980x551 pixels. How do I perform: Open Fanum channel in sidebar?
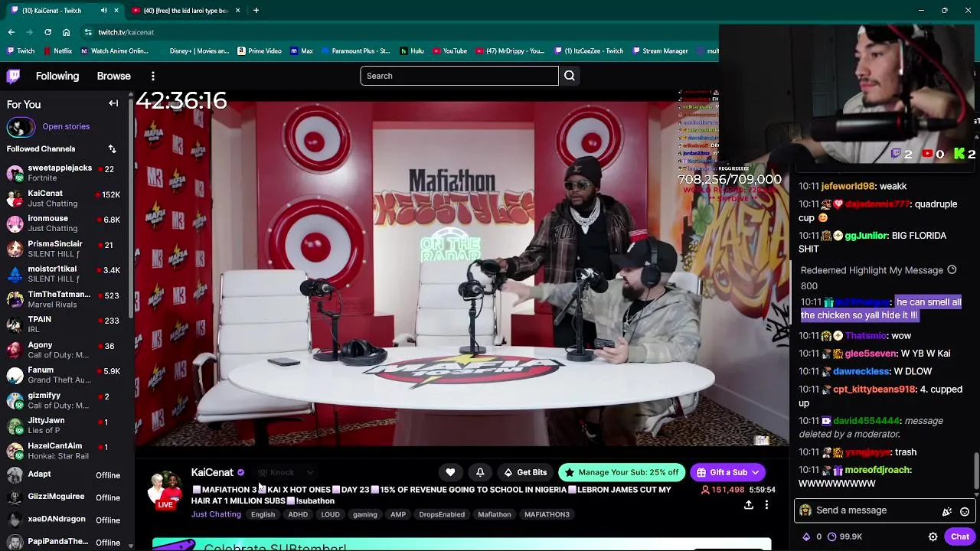coord(64,375)
